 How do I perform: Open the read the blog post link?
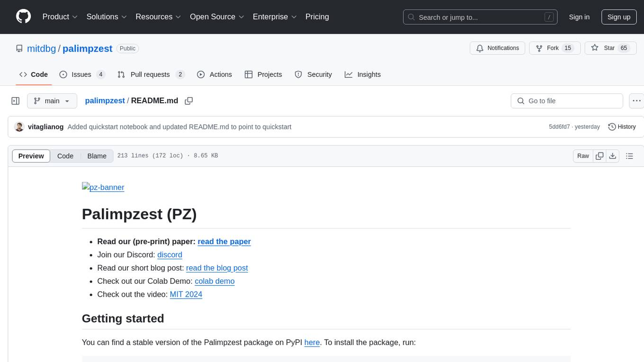click(217, 268)
